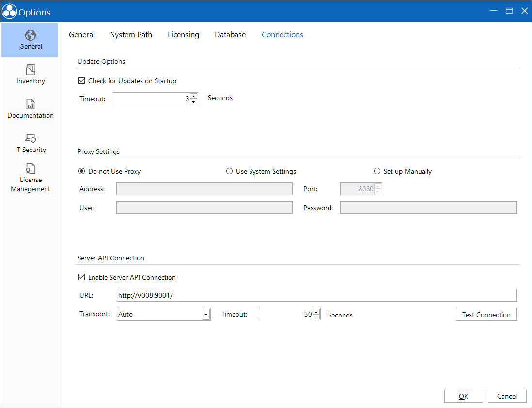
Task: Switch to the Database tab
Action: [x=230, y=34]
